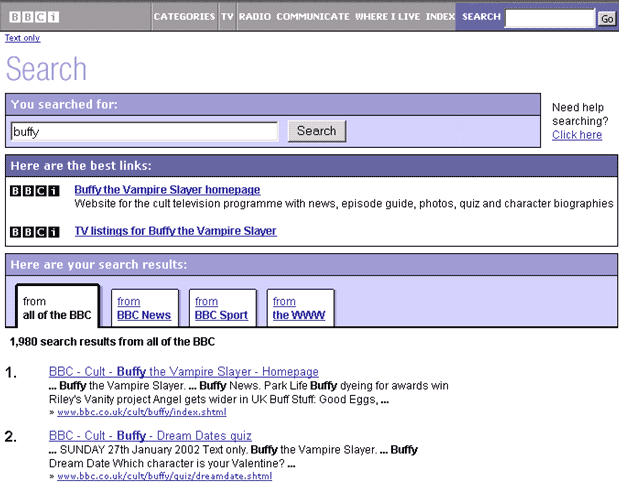The width and height of the screenshot is (619, 490).
Task: Open URL www.bbc.co.uk/cult/buffy/quiz/dreamdate.shtml
Action: click(165, 476)
